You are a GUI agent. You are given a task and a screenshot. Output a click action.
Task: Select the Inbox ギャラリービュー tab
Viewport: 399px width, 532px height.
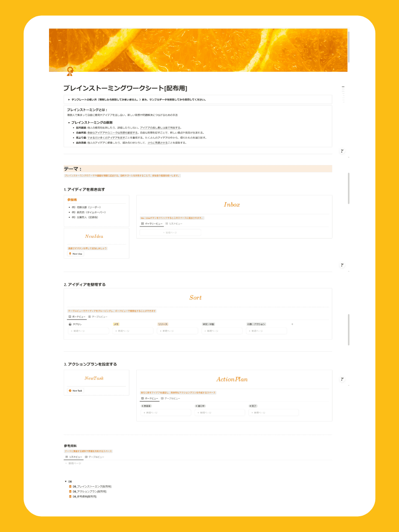[152, 224]
